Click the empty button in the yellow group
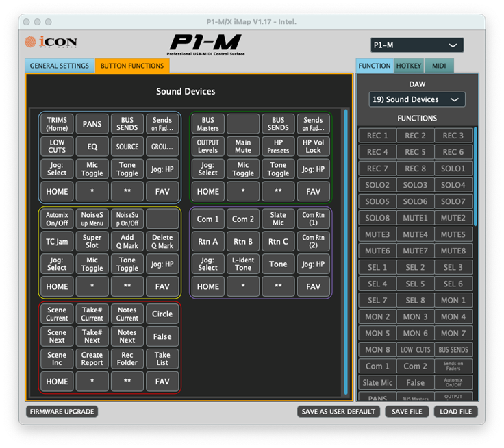Viewport: 504px width, 448px height. click(162, 219)
